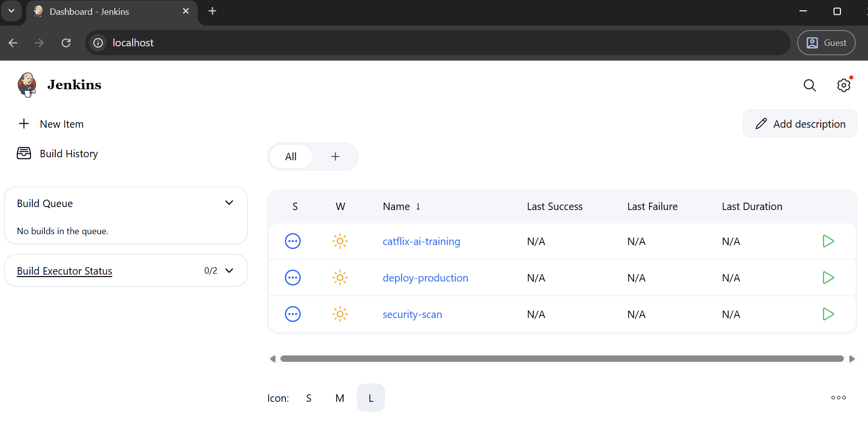The height and width of the screenshot is (422, 868).
Task: Reload the page
Action: point(66,43)
